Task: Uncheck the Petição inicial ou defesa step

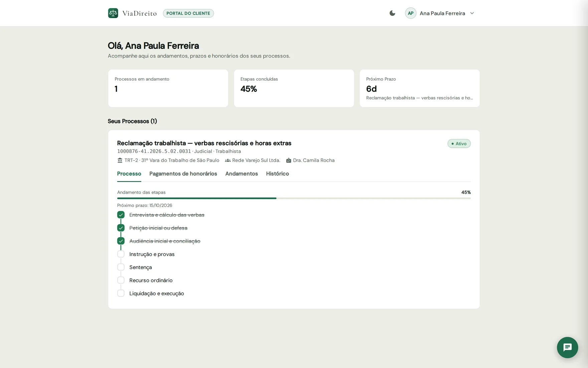Action: 121,228
